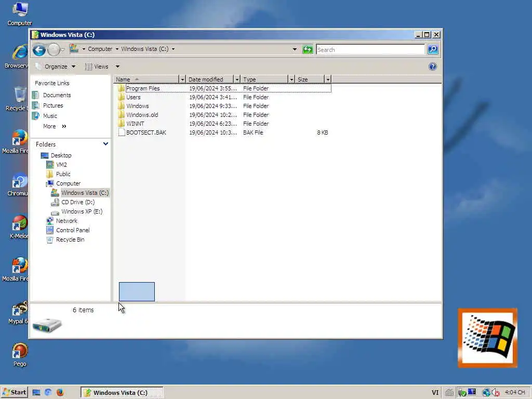The width and height of the screenshot is (532, 399).
Task: Select Recycle Bin in folder tree
Action: 70,240
